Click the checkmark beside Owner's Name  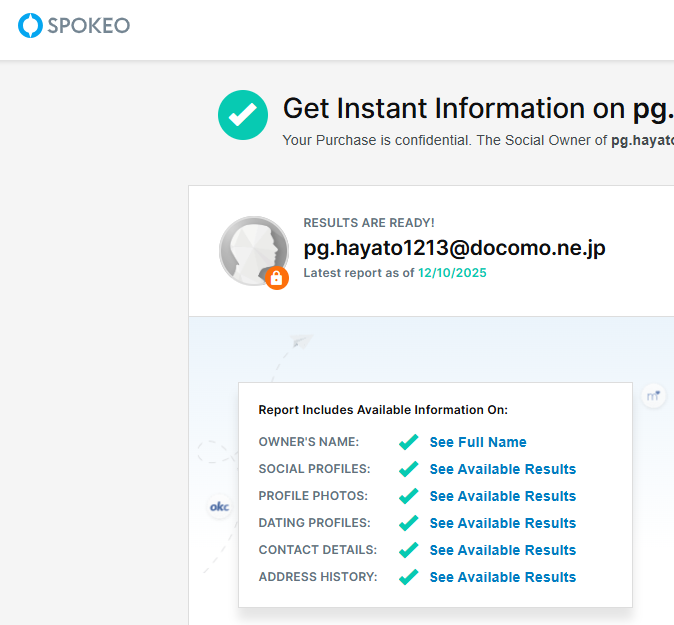(408, 442)
